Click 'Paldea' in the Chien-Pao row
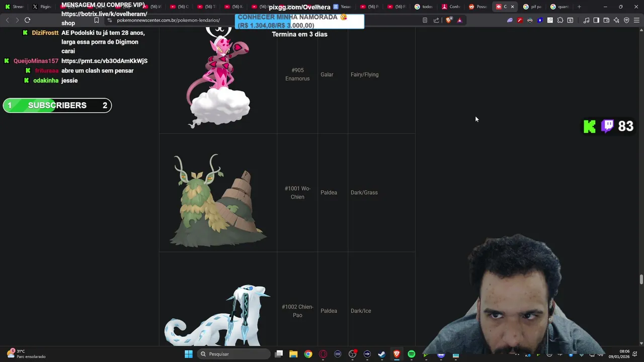644x362 pixels. click(329, 311)
